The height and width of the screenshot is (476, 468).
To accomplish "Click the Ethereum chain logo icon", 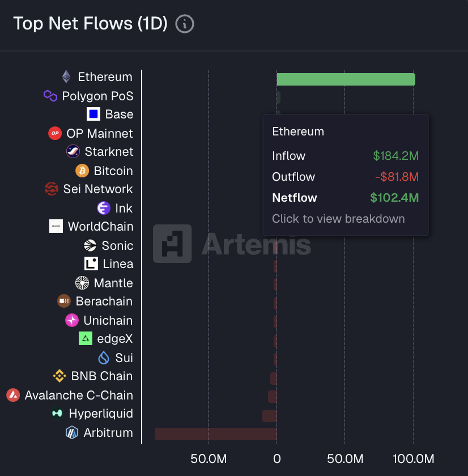I will (66, 77).
